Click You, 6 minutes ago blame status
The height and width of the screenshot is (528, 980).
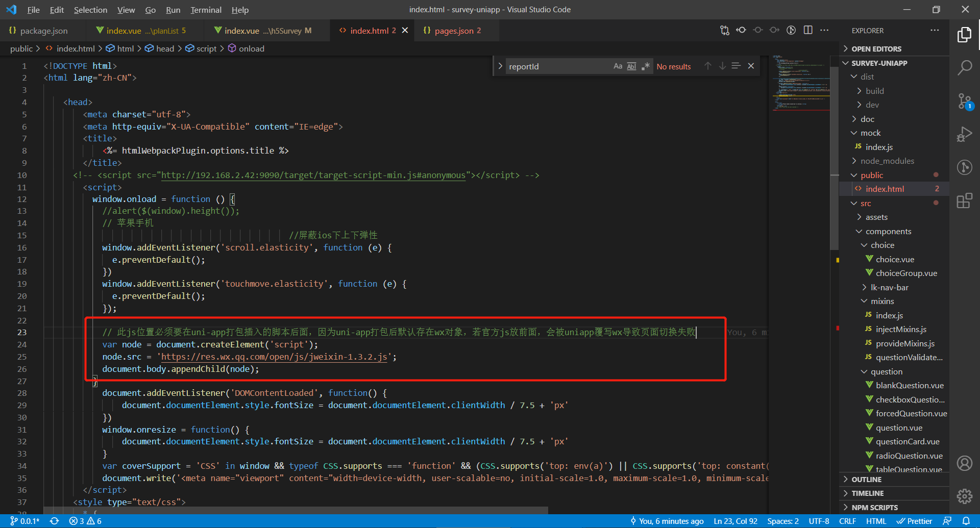click(667, 521)
